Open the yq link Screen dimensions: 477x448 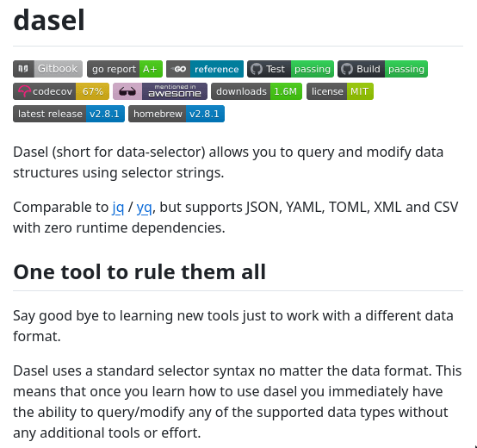click(x=144, y=208)
